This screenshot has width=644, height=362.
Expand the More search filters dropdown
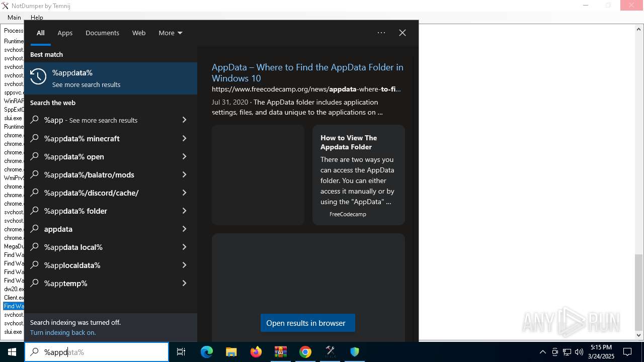coord(171,33)
